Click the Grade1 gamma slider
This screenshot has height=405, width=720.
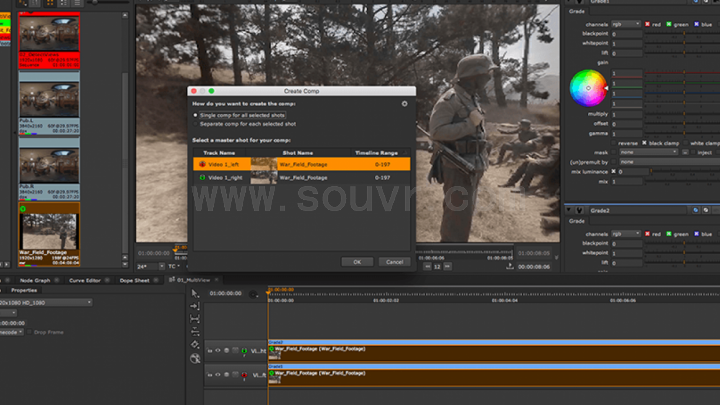pos(682,134)
